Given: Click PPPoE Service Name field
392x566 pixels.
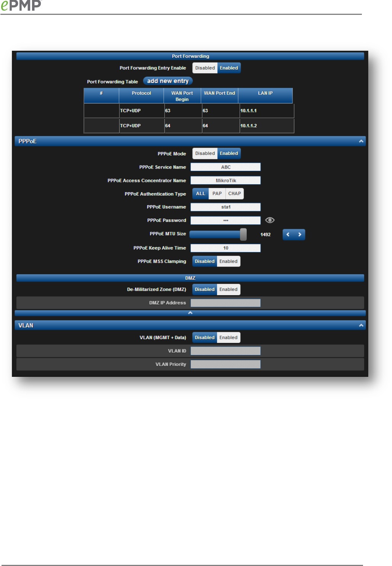Looking at the screenshot, I should click(225, 167).
